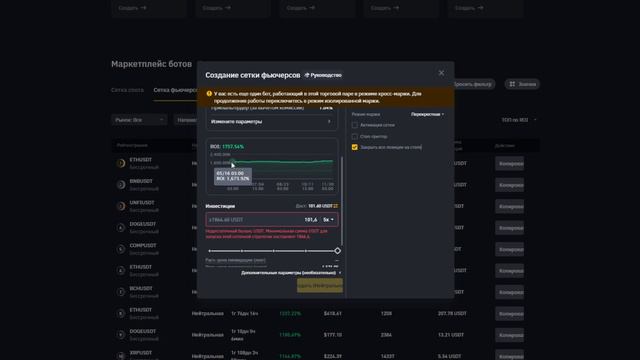Click the Маркетплейс ботов heading
Screen dimensions: 640x360
[x=151, y=64]
